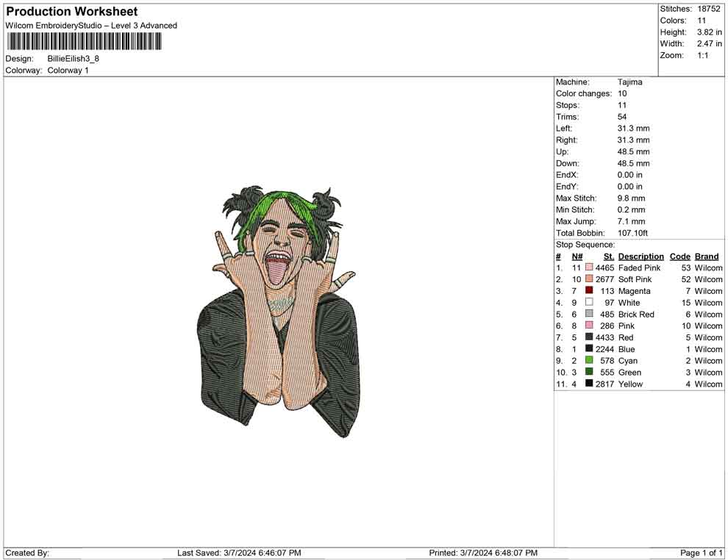Click the Brick Red color swatch
Viewport: 728px width, 560px height.
pyautogui.click(x=589, y=314)
